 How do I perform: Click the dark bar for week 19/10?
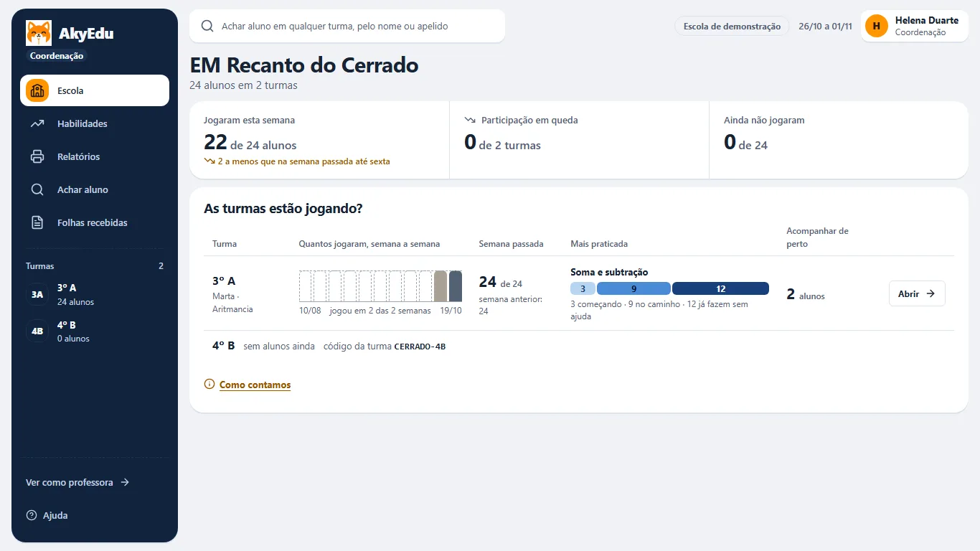pyautogui.click(x=456, y=286)
